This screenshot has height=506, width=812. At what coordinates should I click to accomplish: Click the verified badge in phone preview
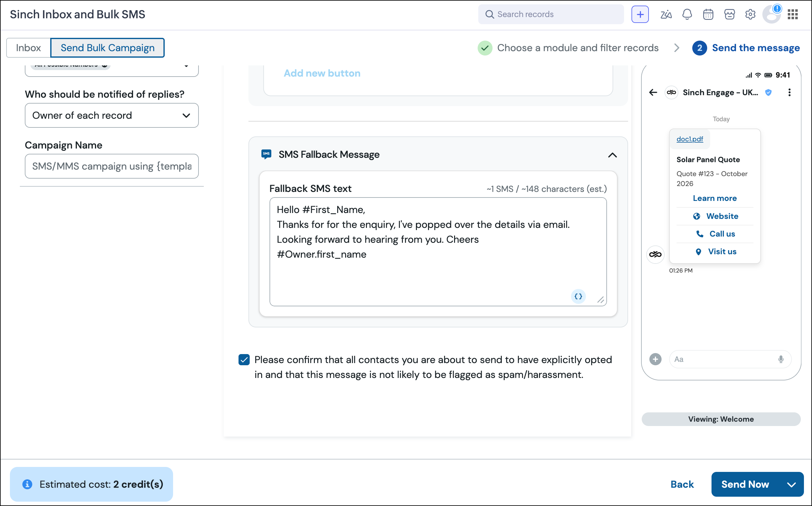(768, 93)
